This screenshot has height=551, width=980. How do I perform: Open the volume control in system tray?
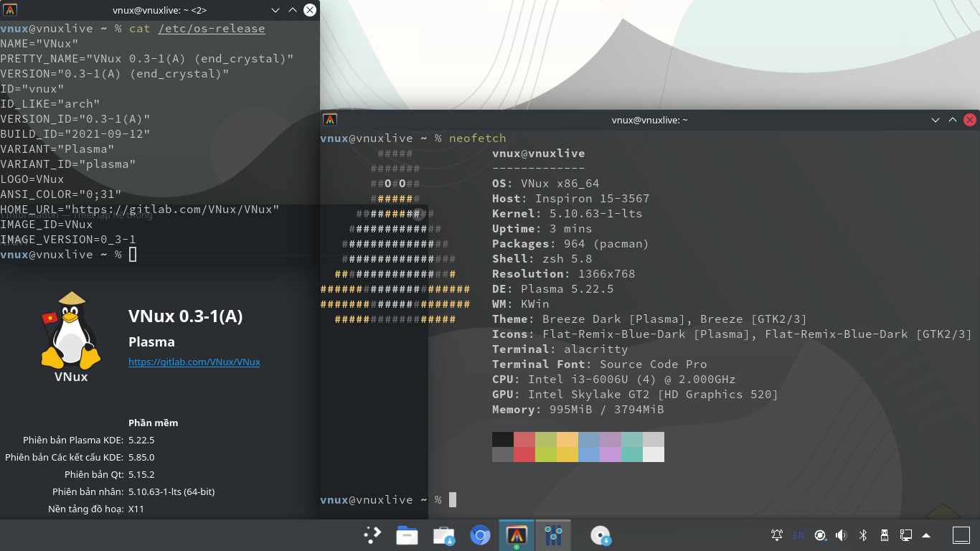tap(841, 535)
